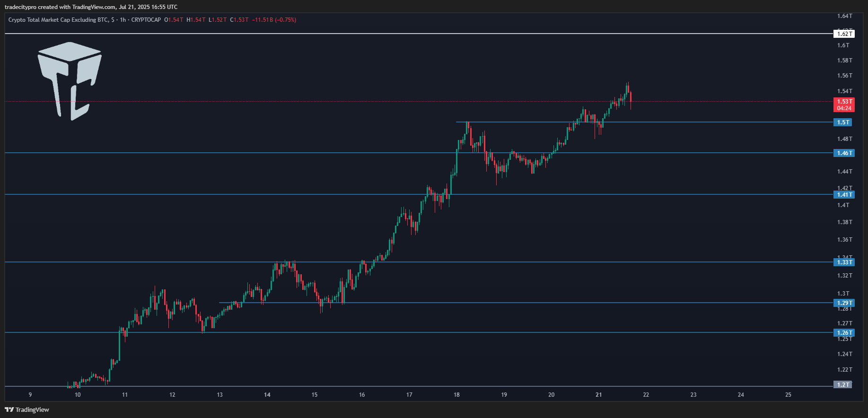868x418 pixels.
Task: Click date label 18 on time axis
Action: [456, 394]
